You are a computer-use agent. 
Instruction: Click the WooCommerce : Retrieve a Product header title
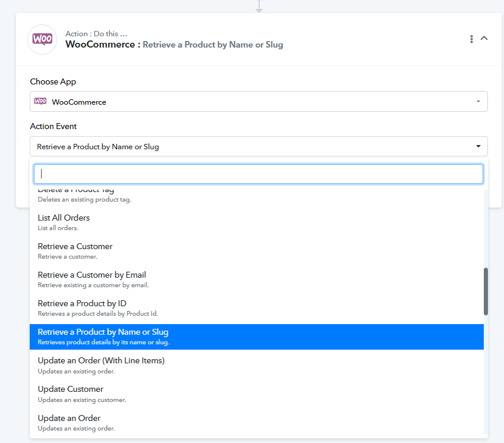point(174,45)
